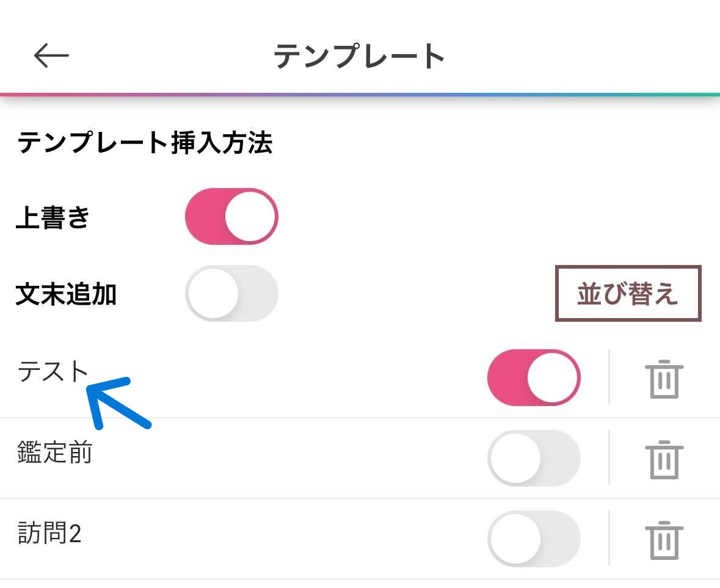Viewport: 720px width, 588px height.
Task: Click the テンプレート page title
Action: [359, 56]
